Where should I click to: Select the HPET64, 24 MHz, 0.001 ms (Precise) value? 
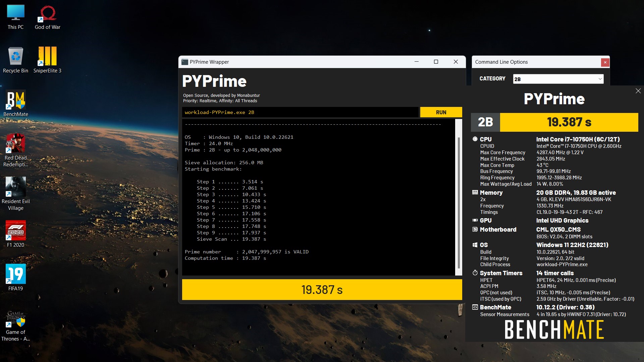pos(576,280)
